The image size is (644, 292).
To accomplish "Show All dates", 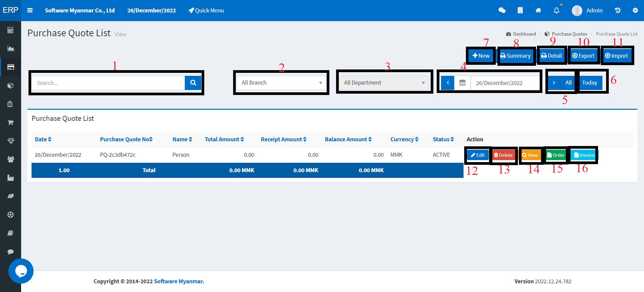I will pos(568,83).
